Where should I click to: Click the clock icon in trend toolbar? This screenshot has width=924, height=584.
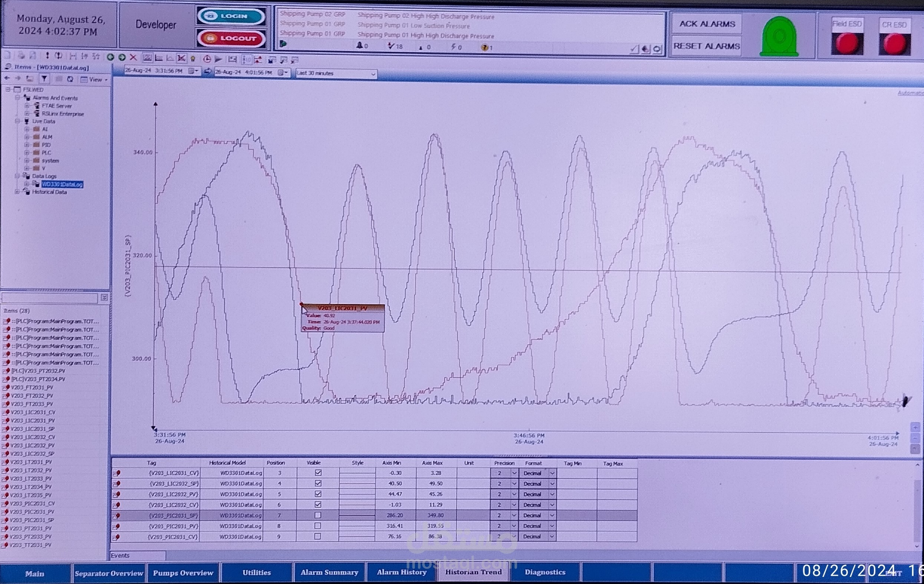pos(207,59)
